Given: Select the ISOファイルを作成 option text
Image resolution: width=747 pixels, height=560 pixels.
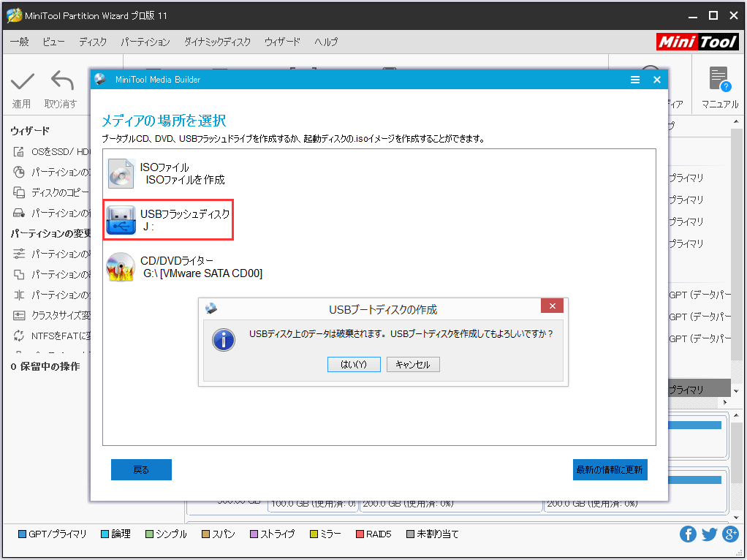Looking at the screenshot, I should coord(186,180).
